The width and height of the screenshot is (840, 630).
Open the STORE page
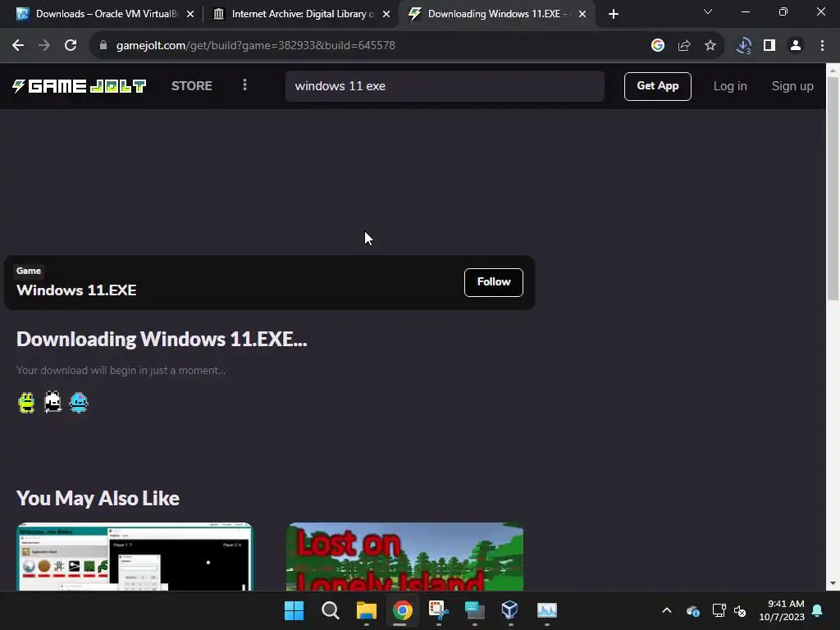pyautogui.click(x=191, y=86)
